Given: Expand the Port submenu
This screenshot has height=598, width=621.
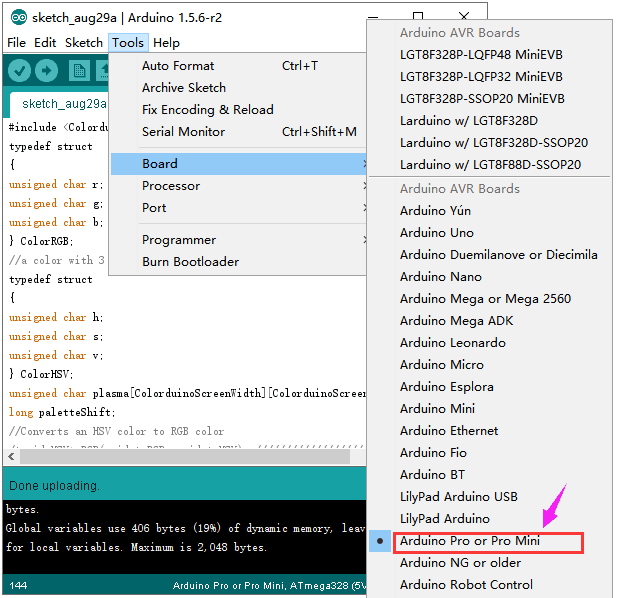Looking at the screenshot, I should (x=239, y=208).
